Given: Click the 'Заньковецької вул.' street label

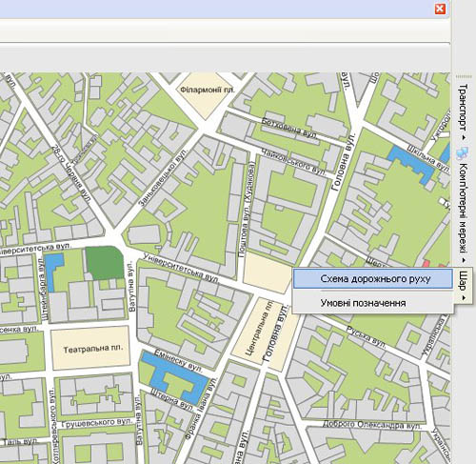Looking at the screenshot, I should click(164, 177).
